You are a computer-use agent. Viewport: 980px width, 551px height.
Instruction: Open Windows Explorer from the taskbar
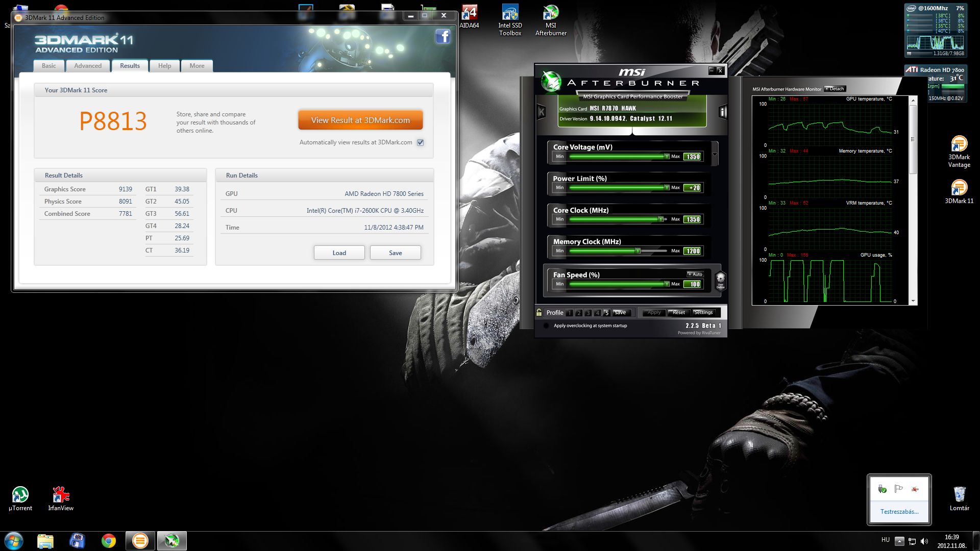[x=45, y=541]
